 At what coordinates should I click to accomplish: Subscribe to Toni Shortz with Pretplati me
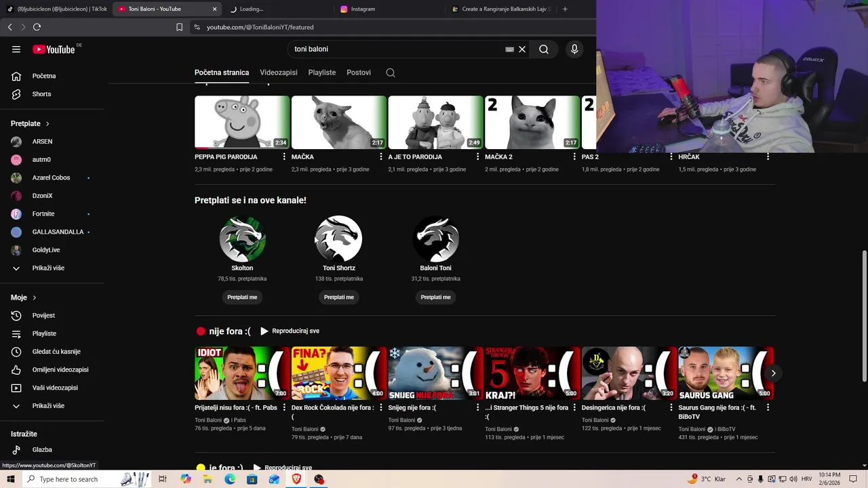click(x=339, y=297)
